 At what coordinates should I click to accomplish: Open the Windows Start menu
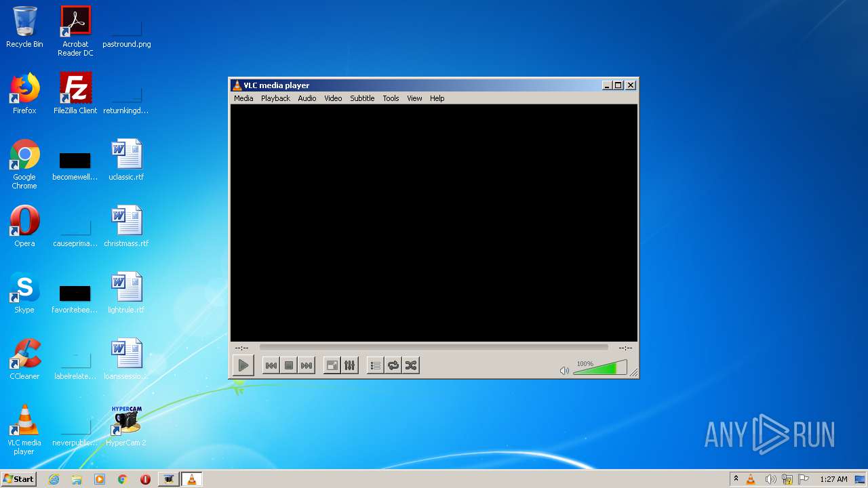[x=18, y=479]
